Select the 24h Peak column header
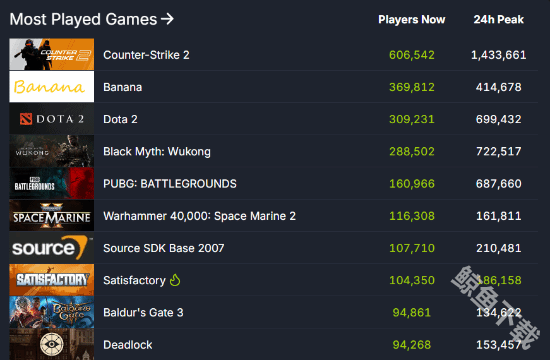The height and width of the screenshot is (360, 550). click(498, 19)
